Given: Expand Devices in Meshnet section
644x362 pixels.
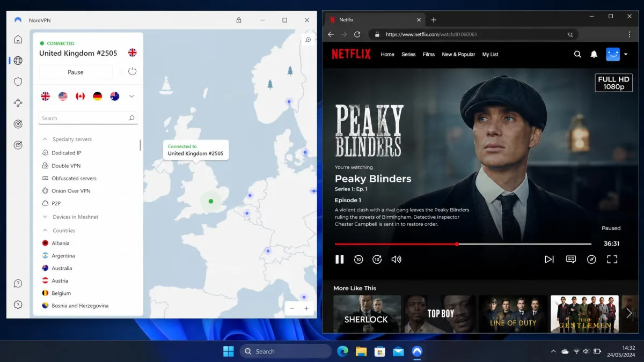Looking at the screenshot, I should 45,217.
